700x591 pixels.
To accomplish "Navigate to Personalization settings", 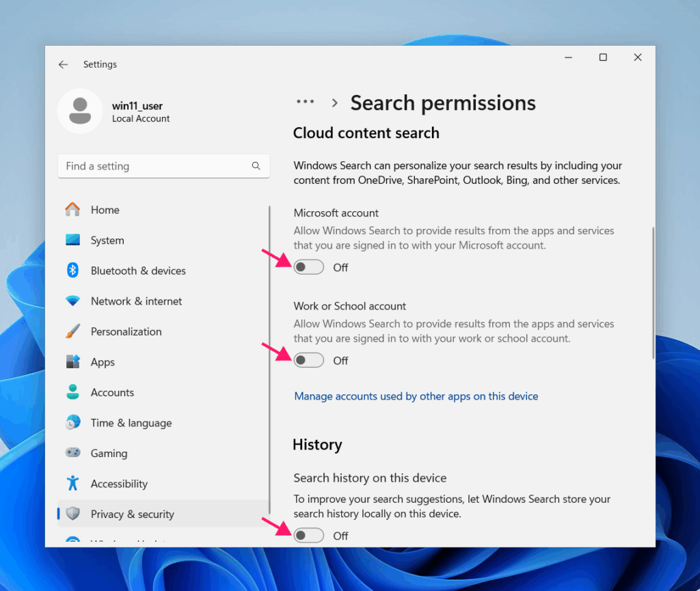I will (163, 331).
